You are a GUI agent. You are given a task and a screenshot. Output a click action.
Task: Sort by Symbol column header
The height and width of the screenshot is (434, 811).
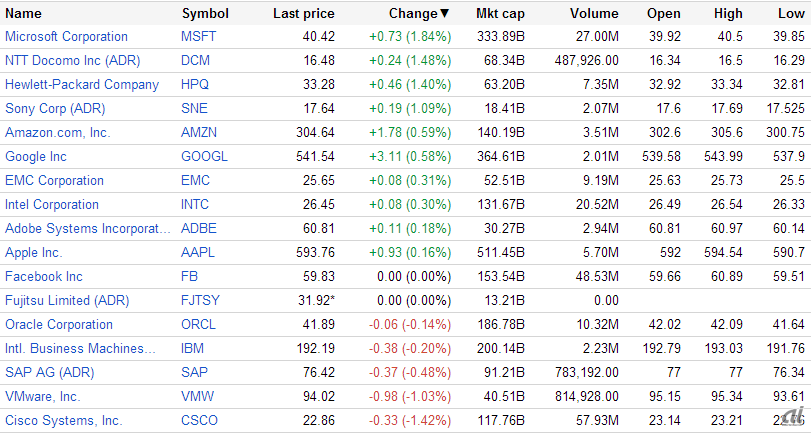205,14
